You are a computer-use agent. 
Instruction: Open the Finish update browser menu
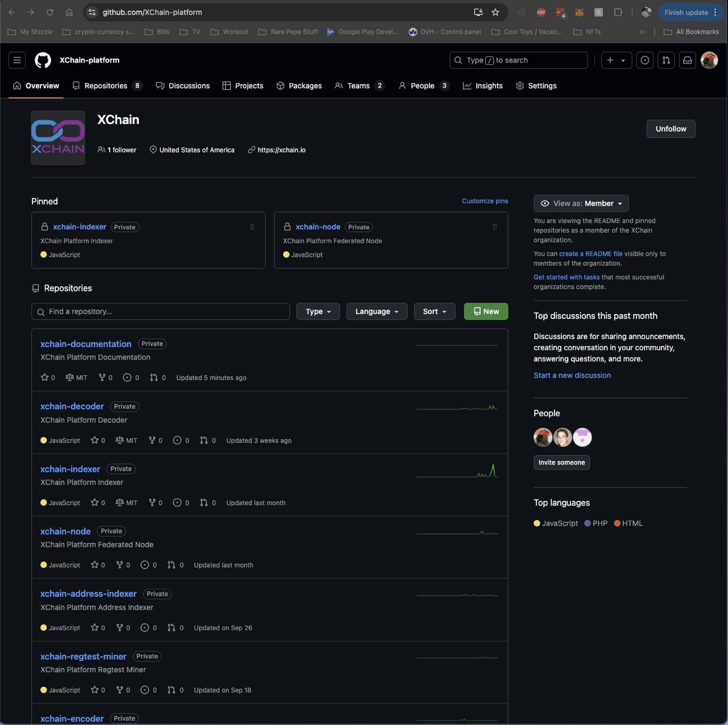pos(690,12)
